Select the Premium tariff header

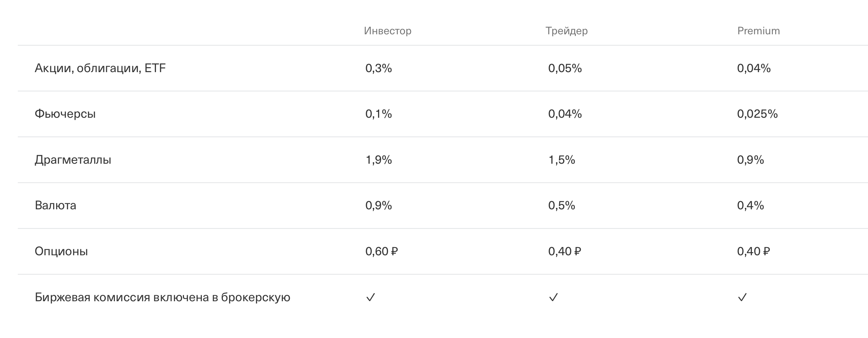point(758,31)
